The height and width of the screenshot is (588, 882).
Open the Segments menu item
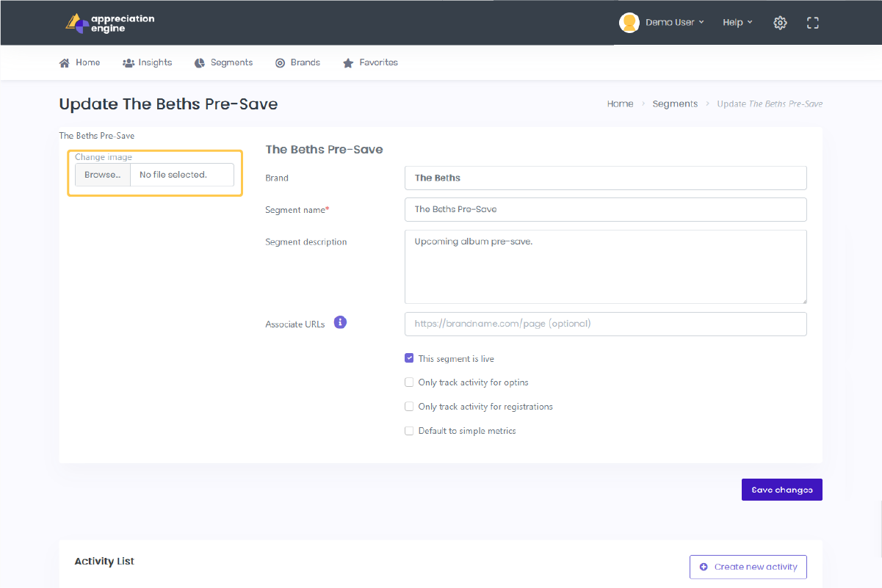(x=224, y=63)
